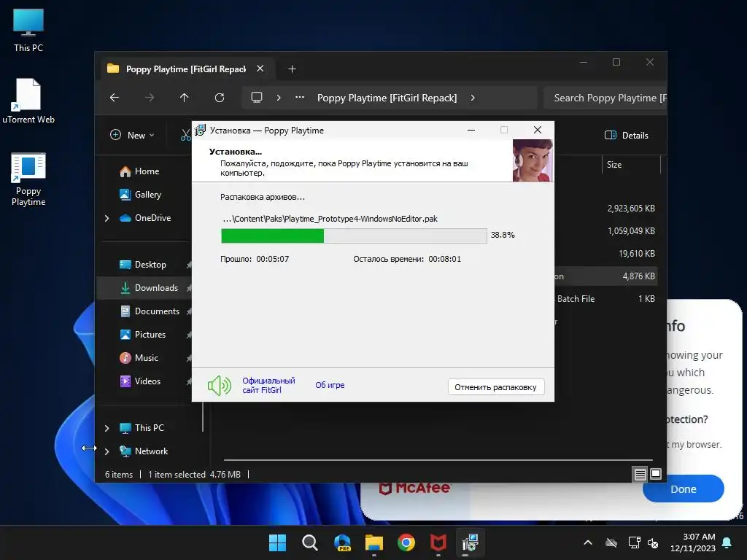Switch to details list view
The height and width of the screenshot is (560, 747).
click(x=640, y=474)
